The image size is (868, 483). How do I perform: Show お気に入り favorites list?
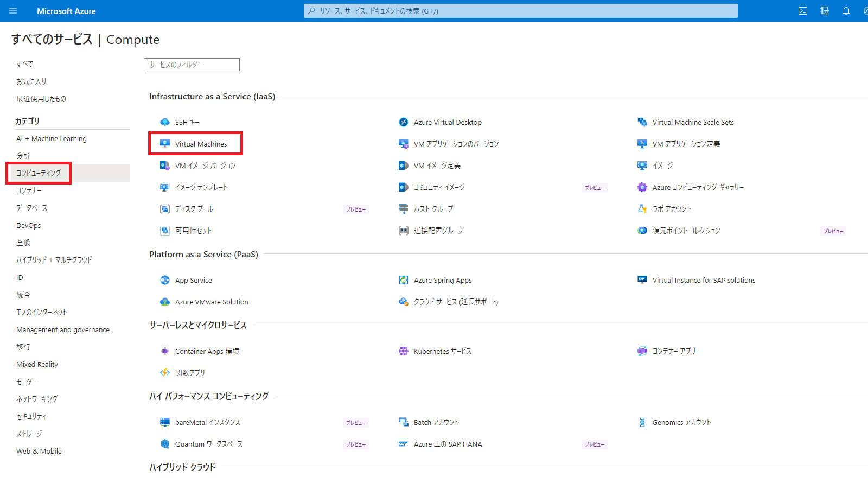pos(31,81)
